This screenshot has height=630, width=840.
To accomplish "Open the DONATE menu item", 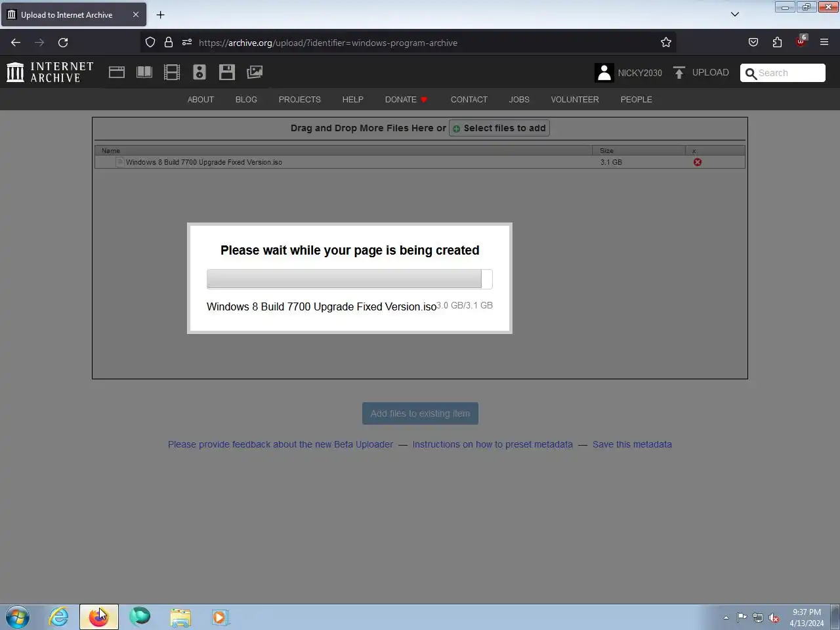I will (406, 100).
